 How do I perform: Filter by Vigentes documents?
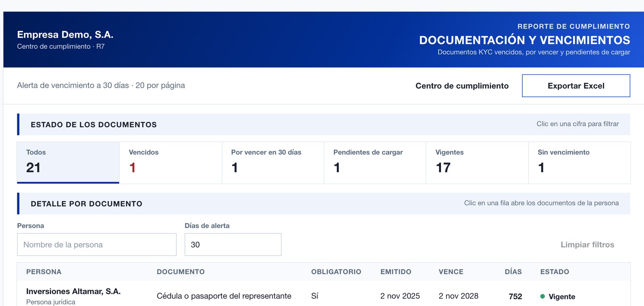477,162
